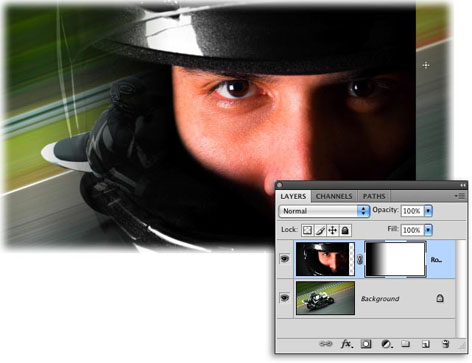Open the Normal blend mode dropdown
Viewport: 472px width, 363px height.
(x=324, y=211)
